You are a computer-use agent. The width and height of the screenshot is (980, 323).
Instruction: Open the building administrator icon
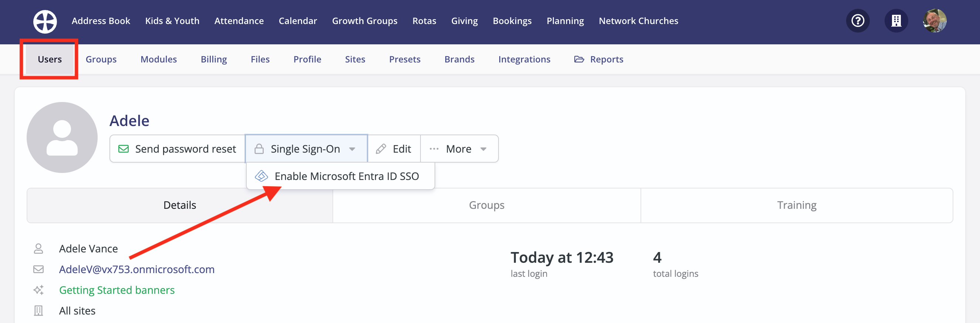click(896, 21)
